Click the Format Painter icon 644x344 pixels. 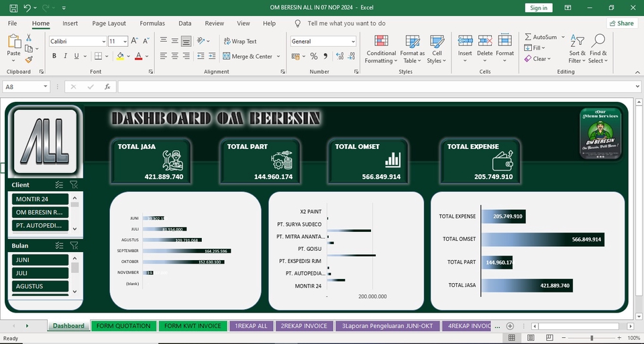coord(29,60)
